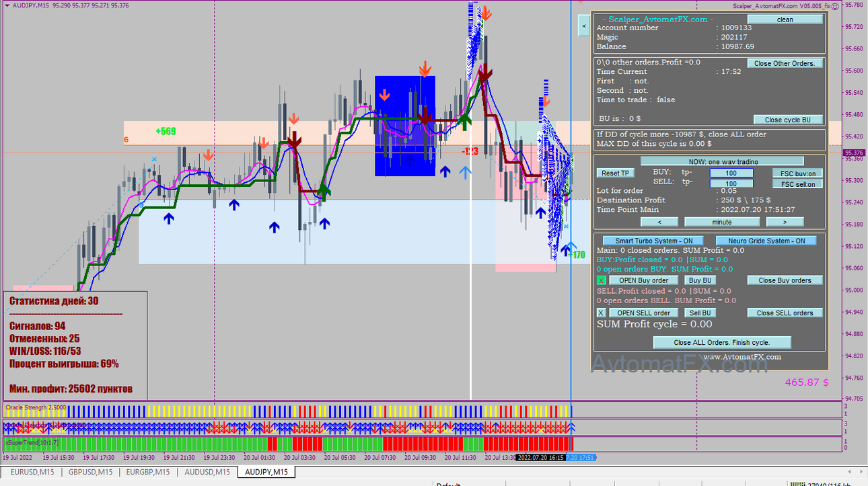This screenshot has height=486, width=868.
Task: Click 'Отмененных: 25' statistic
Action: click(x=44, y=339)
